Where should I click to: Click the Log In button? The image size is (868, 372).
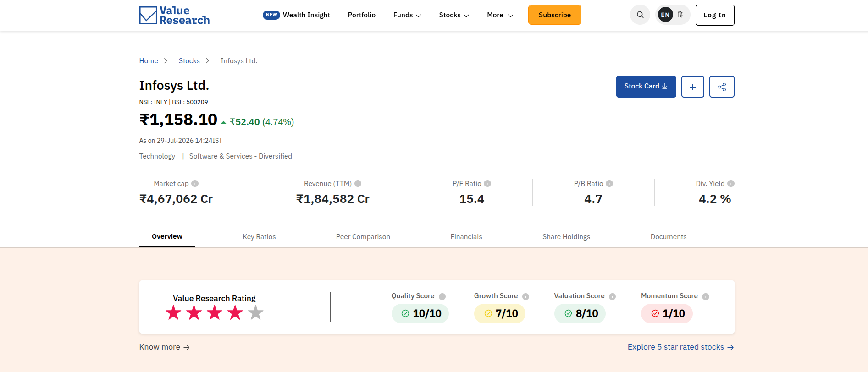pyautogui.click(x=715, y=15)
